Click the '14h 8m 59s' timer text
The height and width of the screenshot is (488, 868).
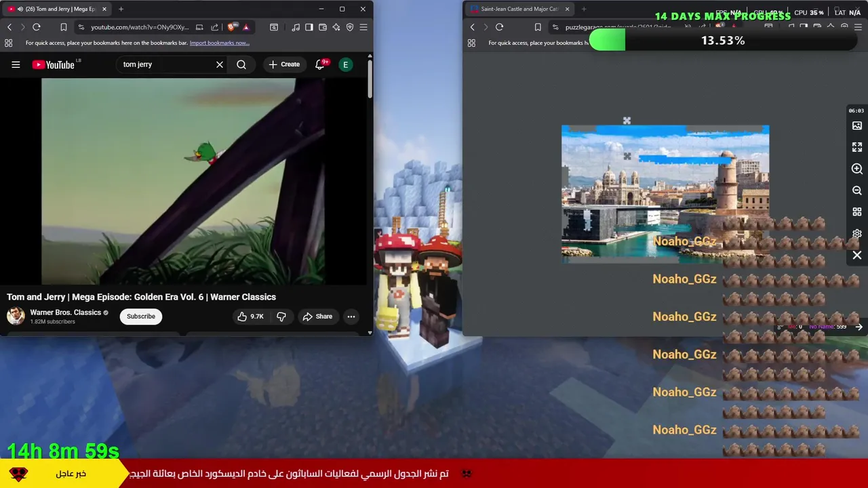point(63,451)
